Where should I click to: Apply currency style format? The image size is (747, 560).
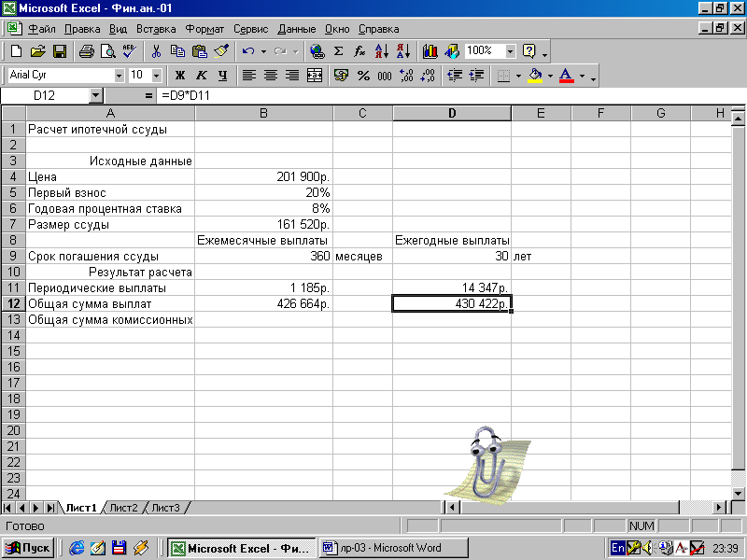coord(341,76)
